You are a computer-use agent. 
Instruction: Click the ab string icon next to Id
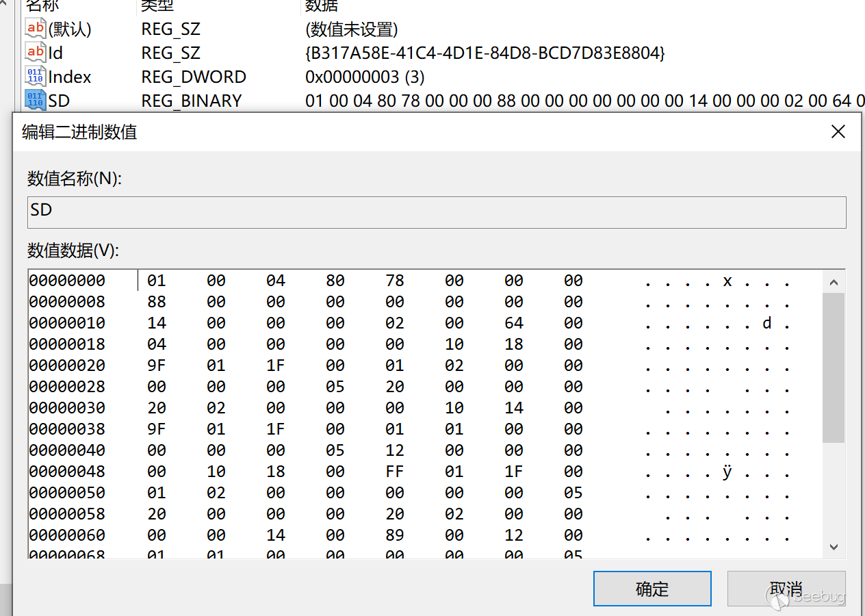tap(36, 52)
